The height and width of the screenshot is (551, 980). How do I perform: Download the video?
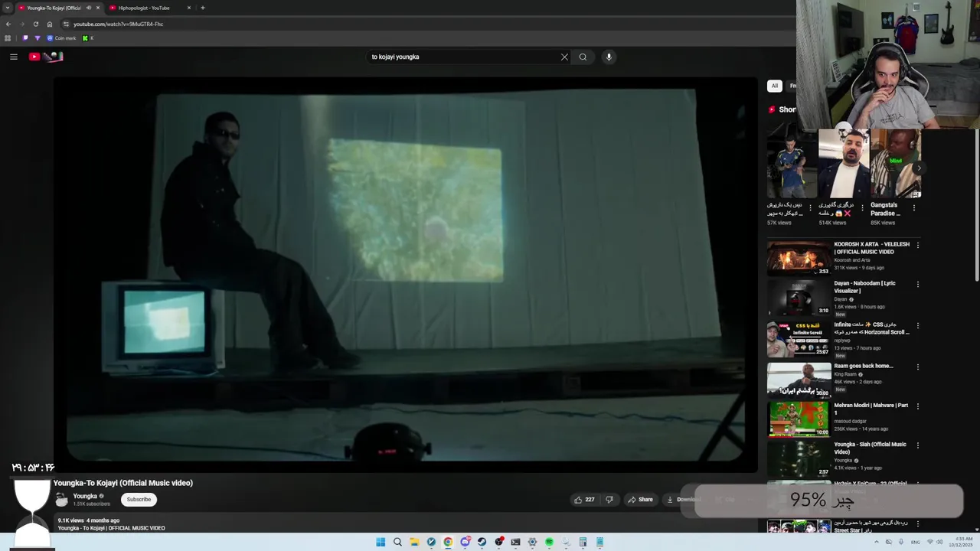click(x=684, y=500)
